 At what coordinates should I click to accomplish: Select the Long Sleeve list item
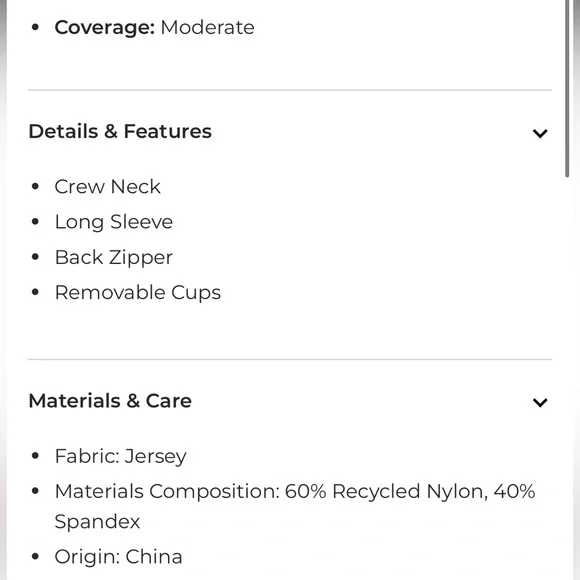(114, 222)
